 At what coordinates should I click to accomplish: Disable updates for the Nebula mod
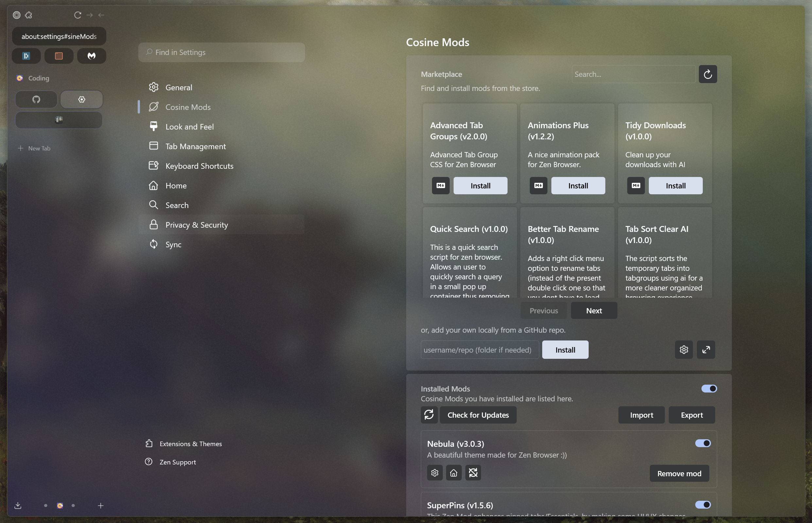click(x=473, y=473)
